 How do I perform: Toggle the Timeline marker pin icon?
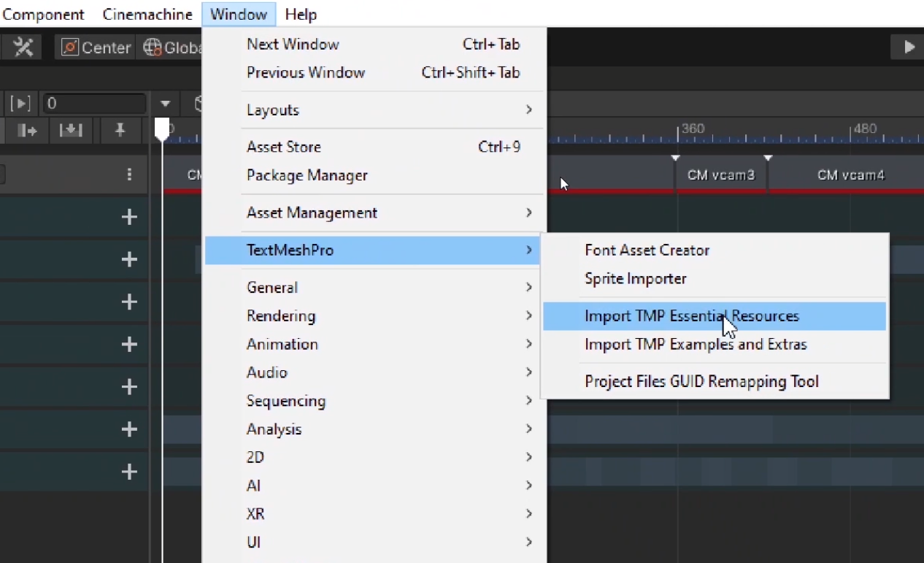tap(120, 130)
